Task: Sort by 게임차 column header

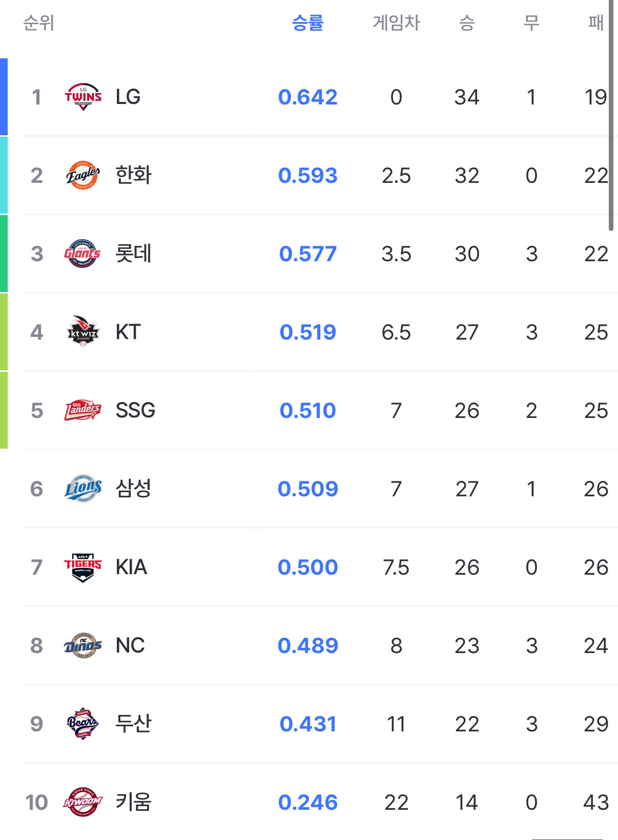Action: (x=396, y=23)
